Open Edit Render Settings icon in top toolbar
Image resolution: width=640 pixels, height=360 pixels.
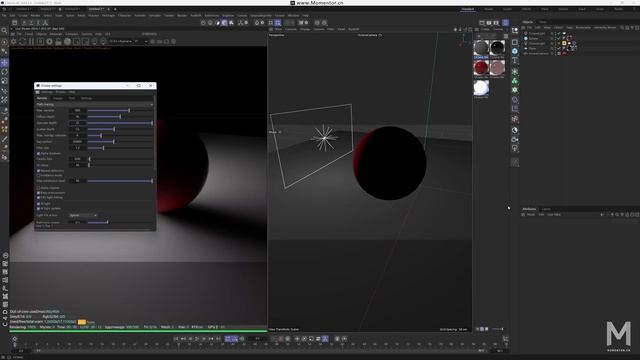[x=496, y=23]
